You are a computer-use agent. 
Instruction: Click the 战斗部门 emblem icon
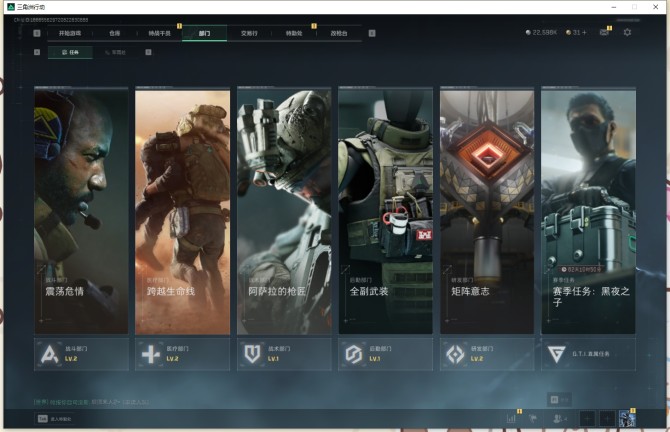[x=49, y=354]
